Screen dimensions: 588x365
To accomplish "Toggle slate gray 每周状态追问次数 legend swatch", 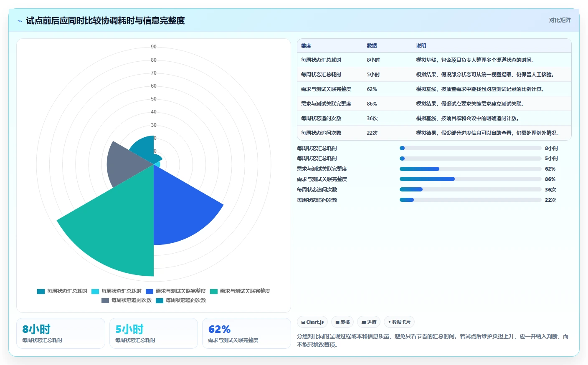I will pos(105,300).
